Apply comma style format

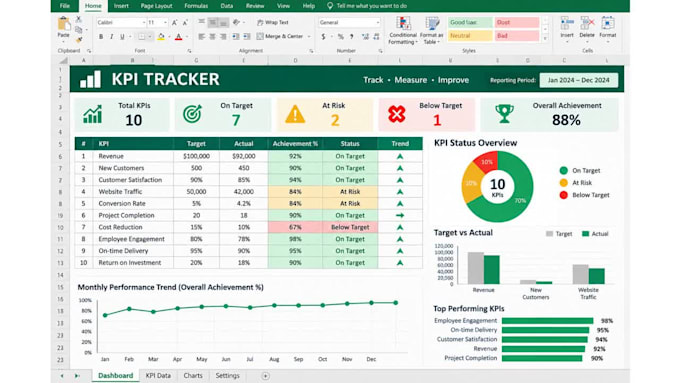[352, 37]
